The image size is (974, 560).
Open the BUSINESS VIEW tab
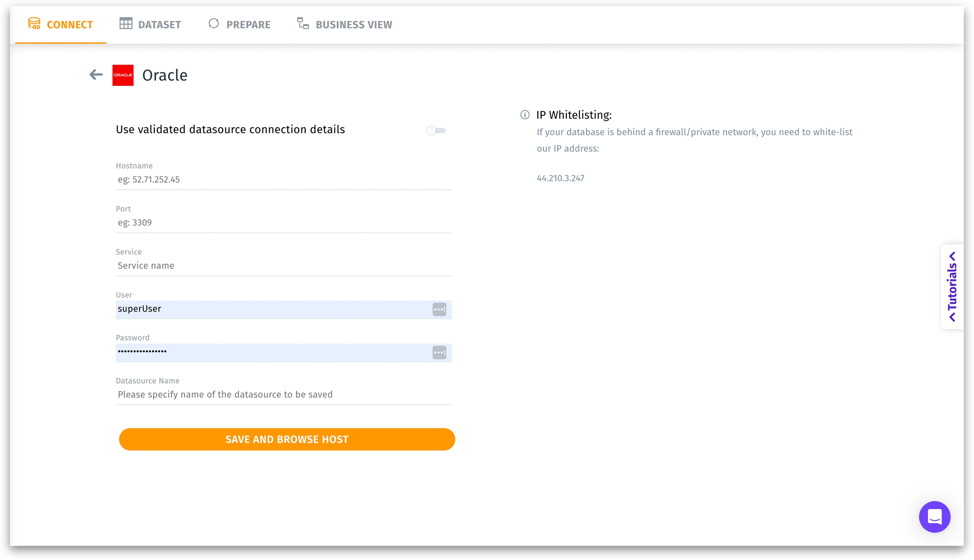tap(353, 25)
